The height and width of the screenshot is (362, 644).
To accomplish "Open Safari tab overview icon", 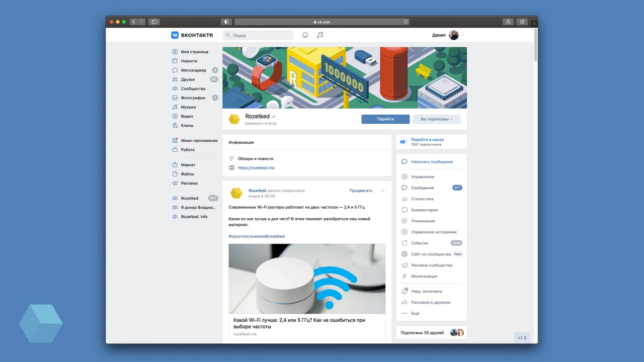I will click(523, 22).
